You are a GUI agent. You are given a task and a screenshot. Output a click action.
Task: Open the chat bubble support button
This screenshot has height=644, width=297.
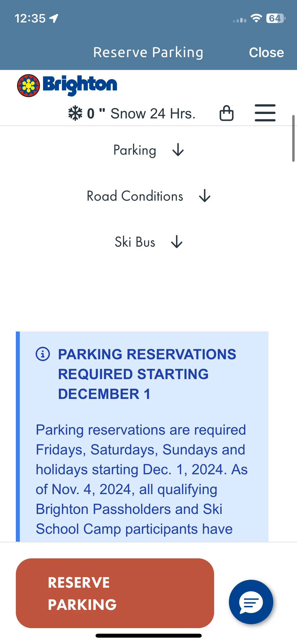click(x=251, y=602)
